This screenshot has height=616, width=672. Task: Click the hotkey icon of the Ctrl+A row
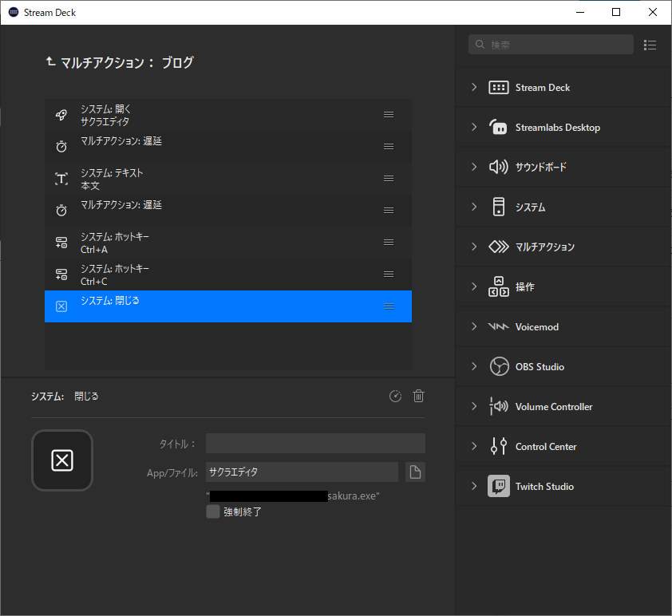[x=61, y=243]
